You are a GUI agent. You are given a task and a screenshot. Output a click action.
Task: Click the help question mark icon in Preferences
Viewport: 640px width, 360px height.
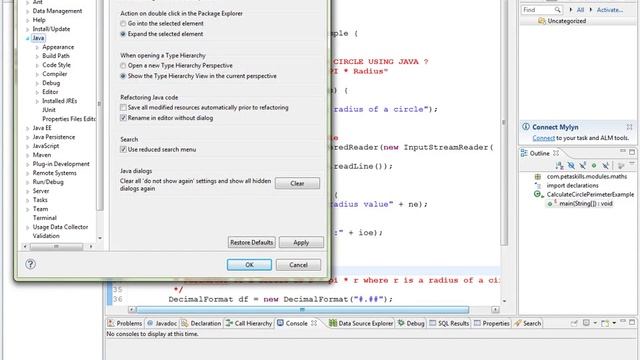click(30, 264)
